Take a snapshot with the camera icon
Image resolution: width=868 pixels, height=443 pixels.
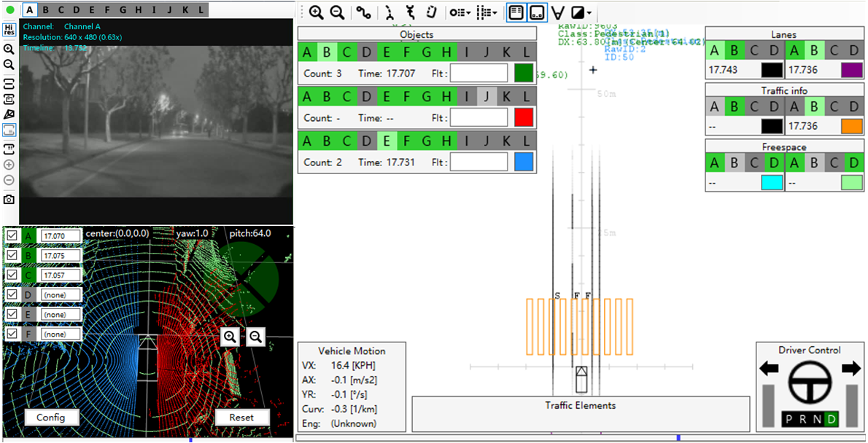click(9, 199)
